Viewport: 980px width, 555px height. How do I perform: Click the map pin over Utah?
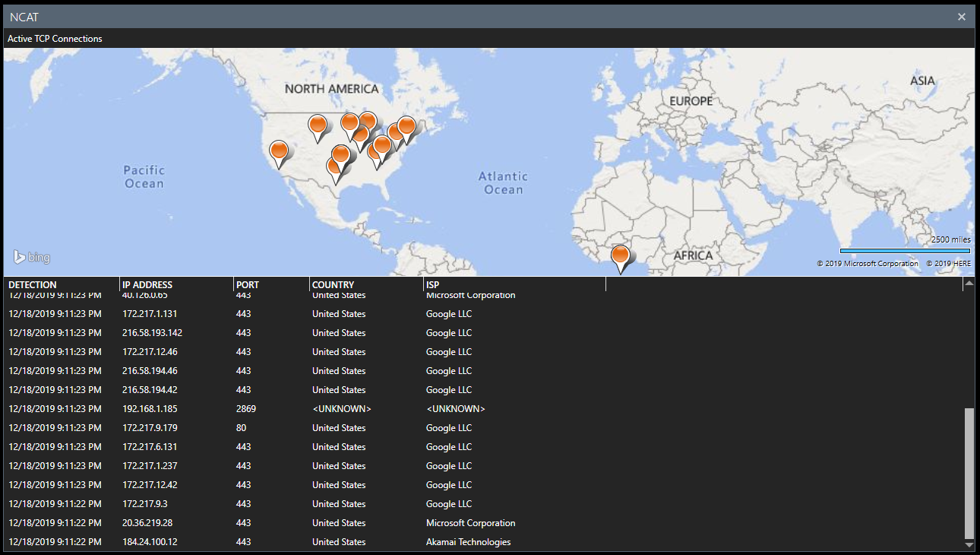pos(318,124)
